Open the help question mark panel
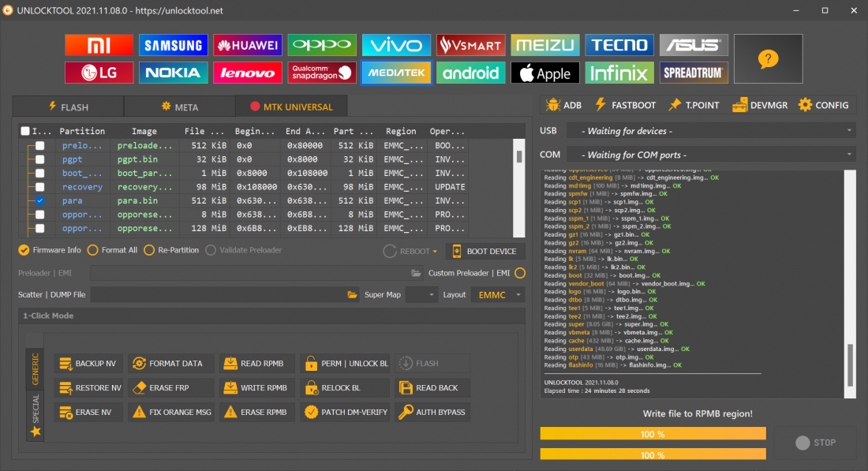 pos(768,58)
